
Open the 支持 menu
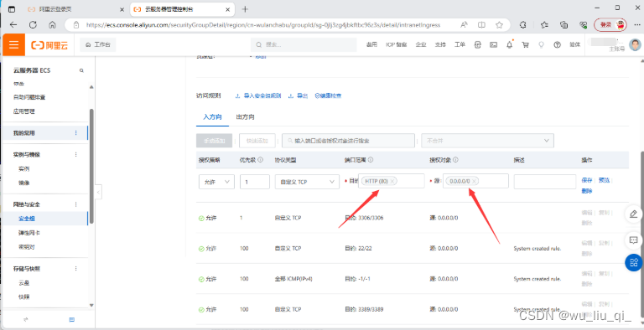tap(440, 45)
